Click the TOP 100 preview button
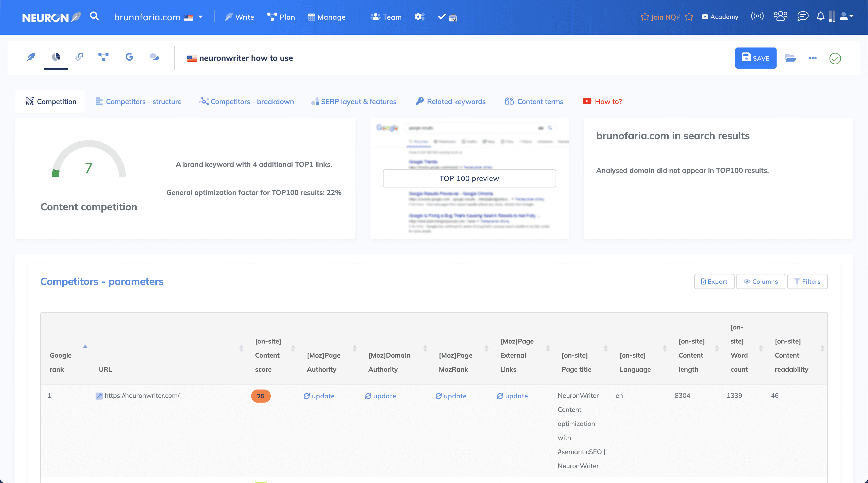868x483 pixels. coord(469,178)
